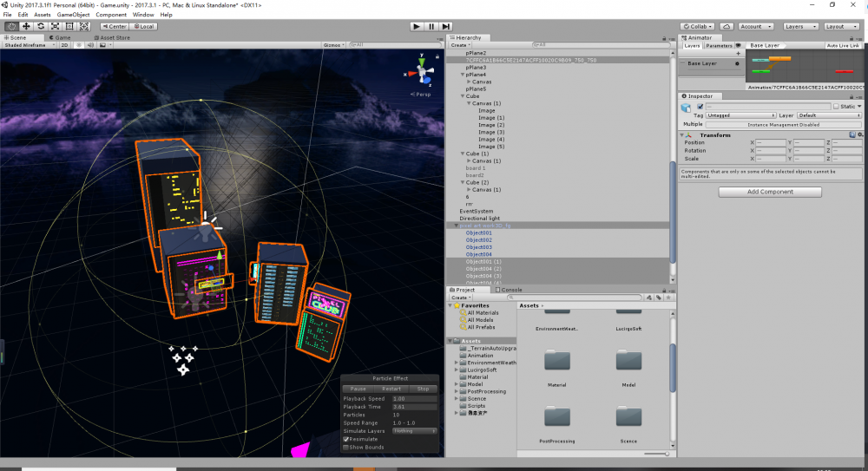The height and width of the screenshot is (471, 868).
Task: Toggle scene lighting sun icon
Action: [79, 45]
